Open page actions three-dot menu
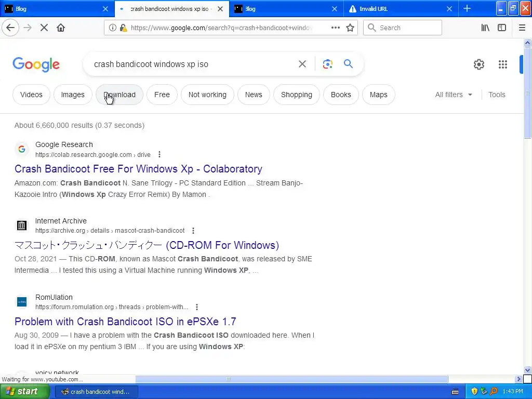The width and height of the screenshot is (532, 399). [336, 28]
